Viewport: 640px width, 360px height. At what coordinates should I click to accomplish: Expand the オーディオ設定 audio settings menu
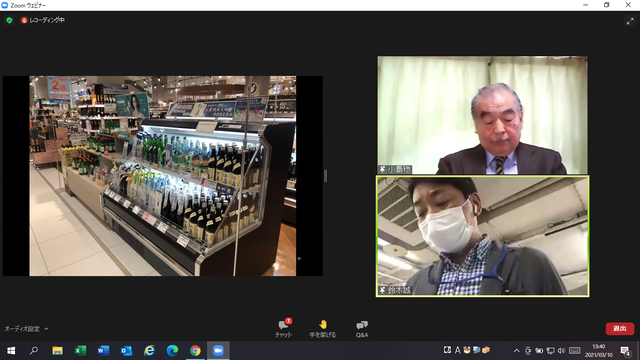(x=26, y=329)
